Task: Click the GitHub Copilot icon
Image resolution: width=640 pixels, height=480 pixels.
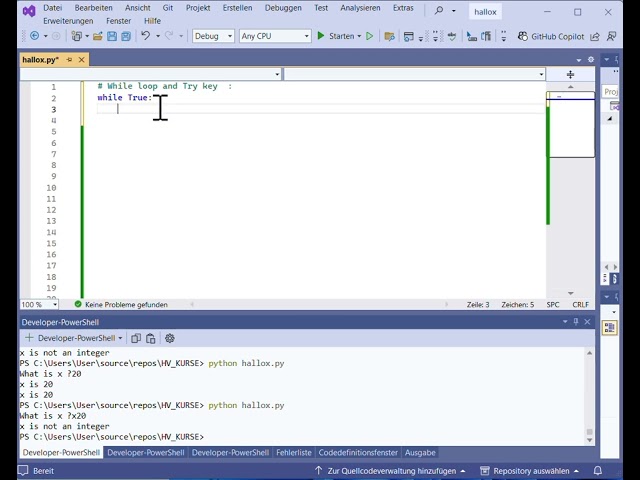Action: click(522, 36)
